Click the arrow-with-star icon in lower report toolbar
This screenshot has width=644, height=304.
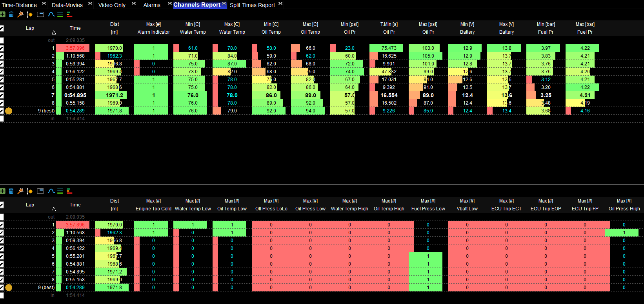coord(29,191)
